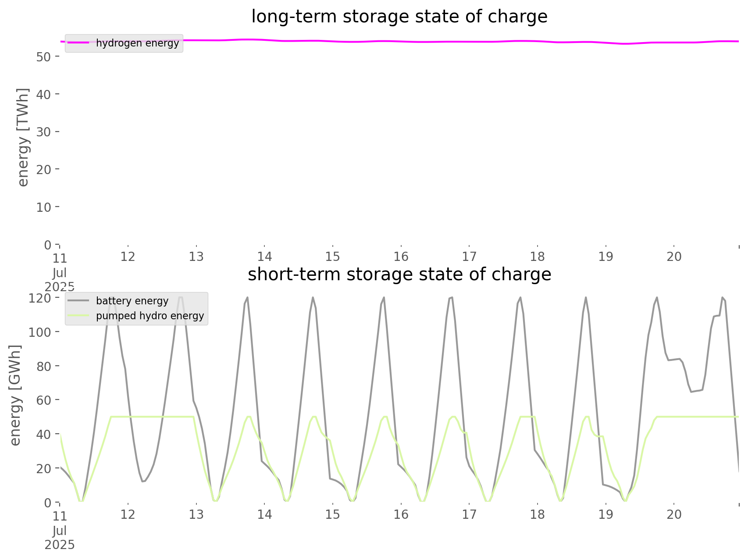Click the pumped hydro energy legend label
The height and width of the screenshot is (560, 748).
(150, 316)
